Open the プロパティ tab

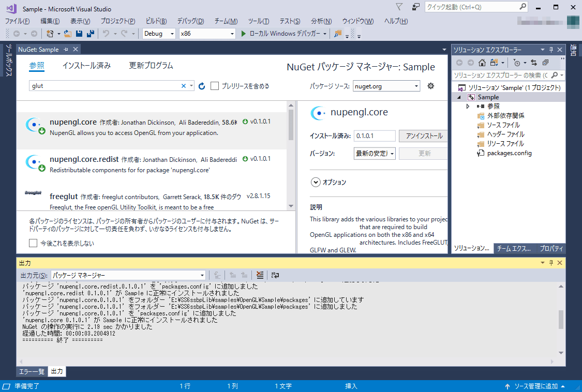click(x=551, y=248)
